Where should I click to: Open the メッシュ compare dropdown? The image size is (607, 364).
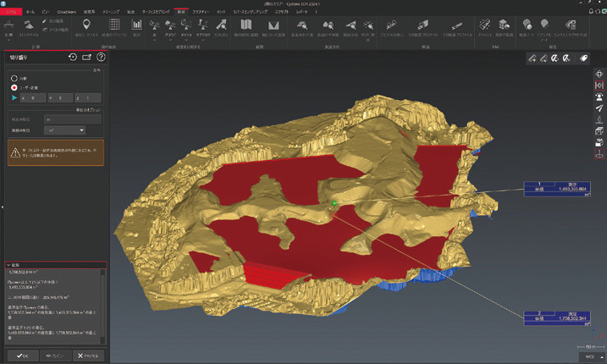click(186, 40)
